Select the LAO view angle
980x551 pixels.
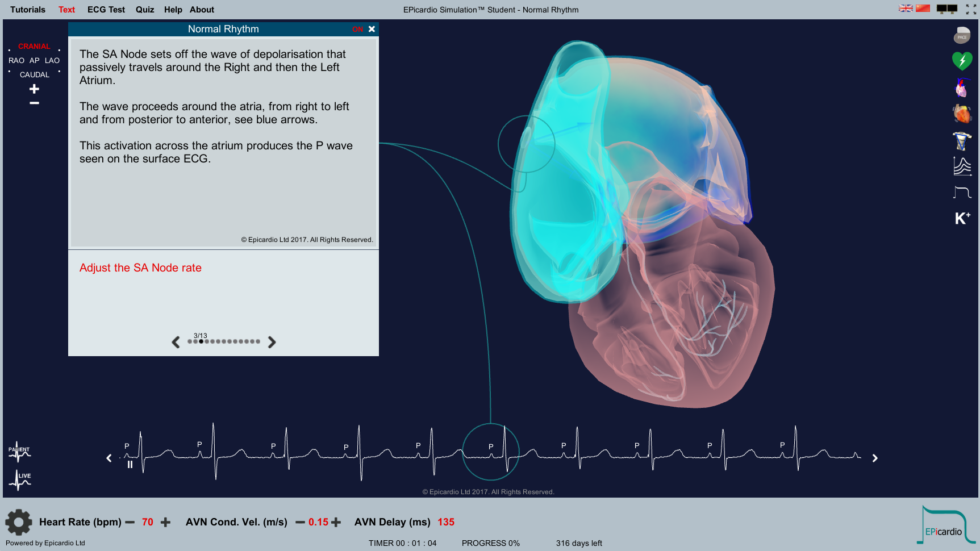pos(52,60)
